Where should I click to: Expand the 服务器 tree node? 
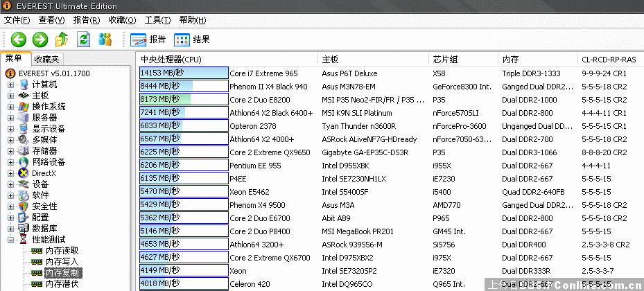click(10, 118)
